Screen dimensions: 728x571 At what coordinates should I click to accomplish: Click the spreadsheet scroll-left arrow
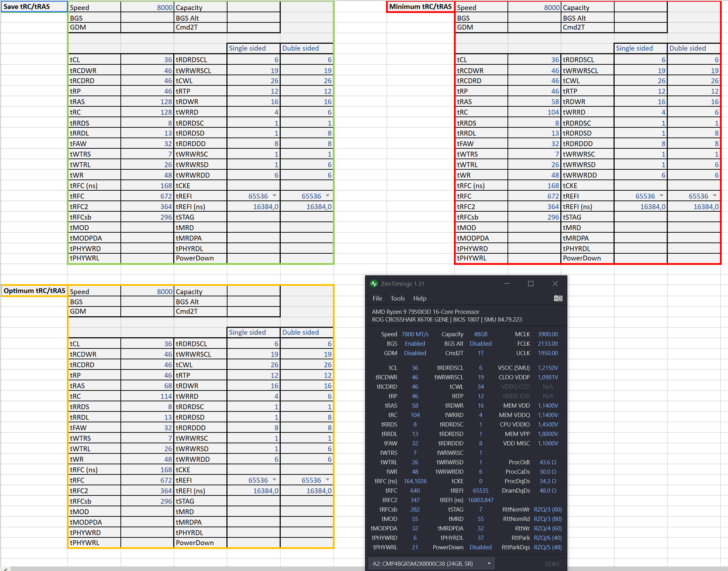(x=5, y=569)
